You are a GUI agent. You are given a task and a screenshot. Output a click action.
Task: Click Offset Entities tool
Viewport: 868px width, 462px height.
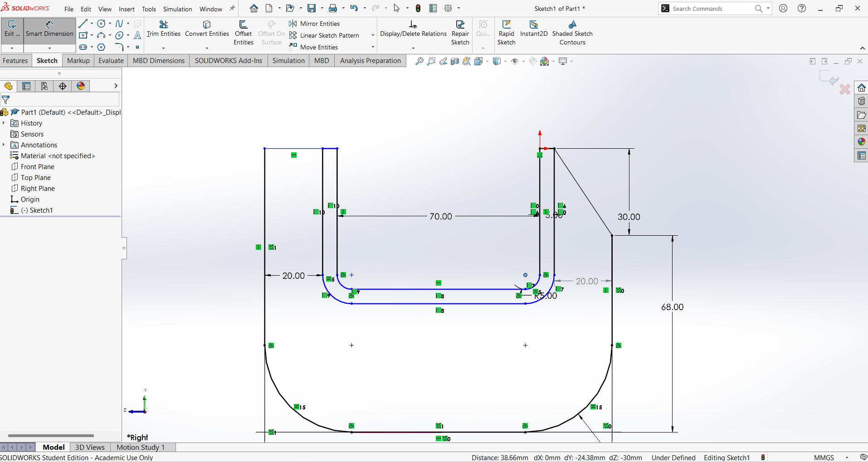coord(244,33)
